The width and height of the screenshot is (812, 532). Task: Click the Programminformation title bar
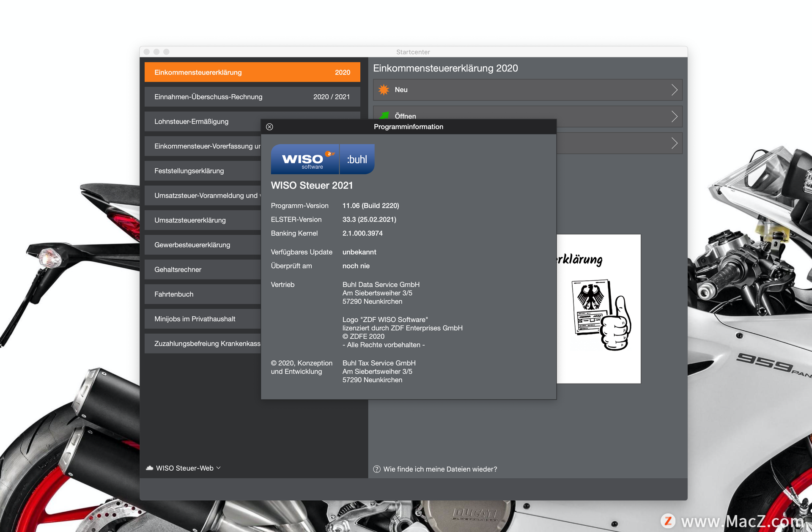coord(409,126)
